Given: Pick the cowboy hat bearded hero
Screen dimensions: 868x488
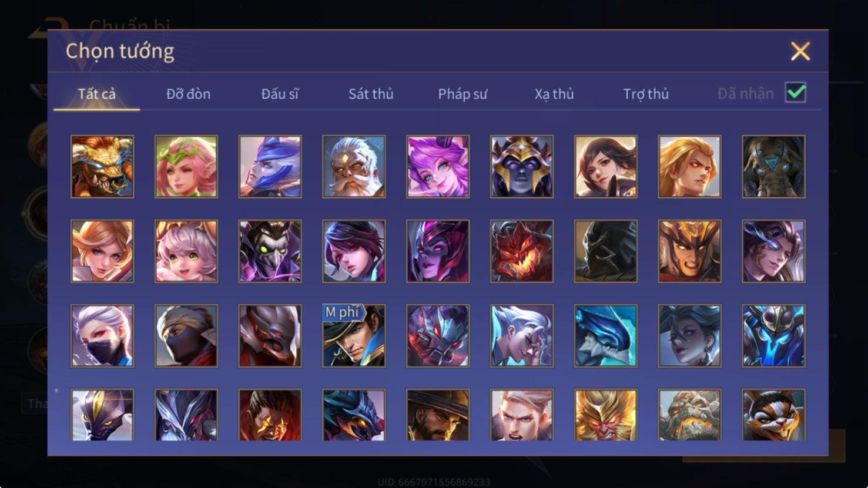Looking at the screenshot, I should (438, 415).
